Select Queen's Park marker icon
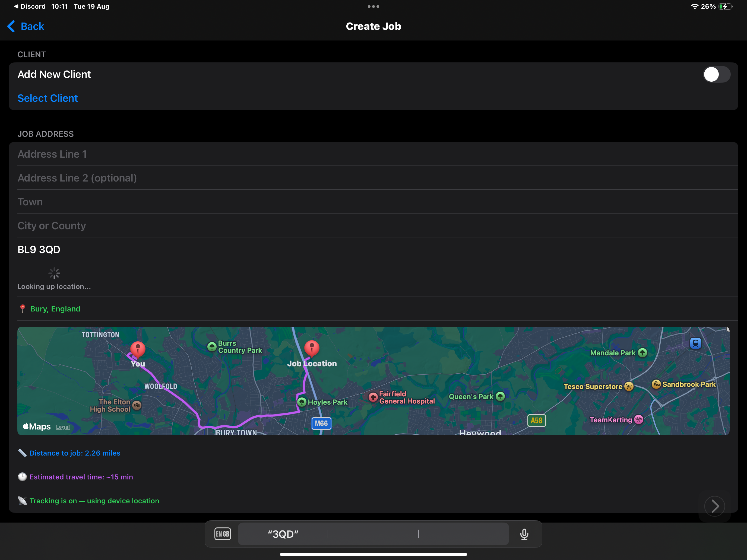 500,396
